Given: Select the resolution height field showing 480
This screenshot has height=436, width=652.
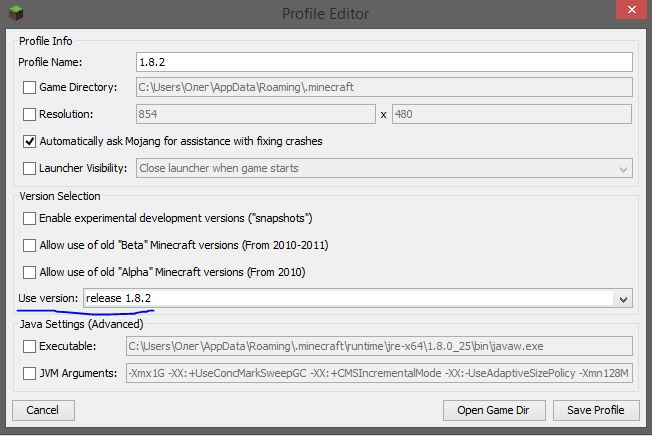Looking at the screenshot, I should (x=512, y=115).
